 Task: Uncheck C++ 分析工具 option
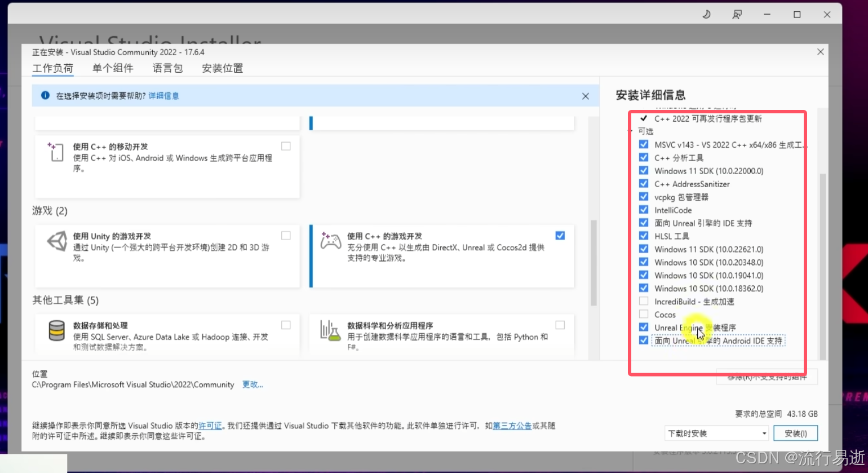644,157
